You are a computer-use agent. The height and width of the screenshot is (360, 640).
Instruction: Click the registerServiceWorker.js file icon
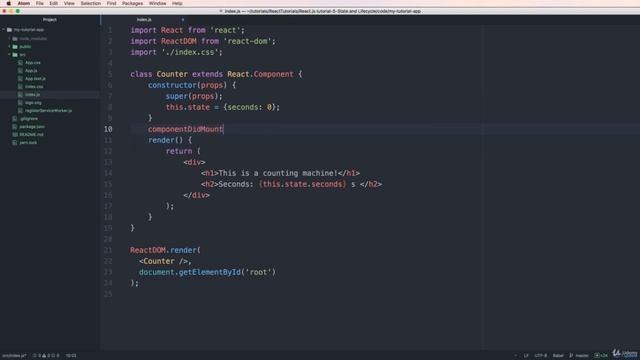pos(20,111)
